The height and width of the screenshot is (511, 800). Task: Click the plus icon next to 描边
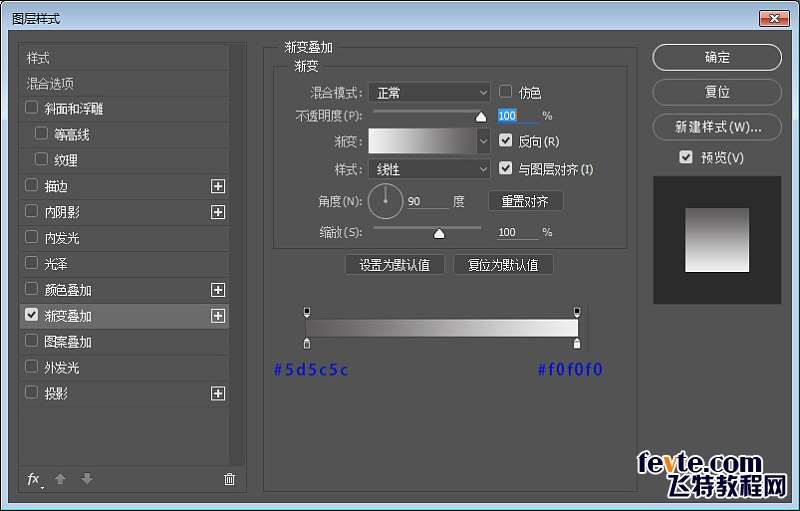point(218,186)
